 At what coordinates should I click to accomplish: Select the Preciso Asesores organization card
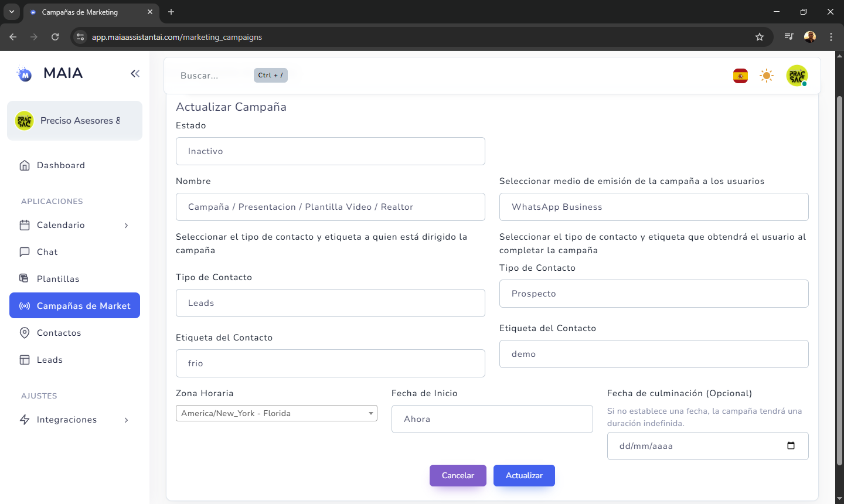click(x=74, y=121)
